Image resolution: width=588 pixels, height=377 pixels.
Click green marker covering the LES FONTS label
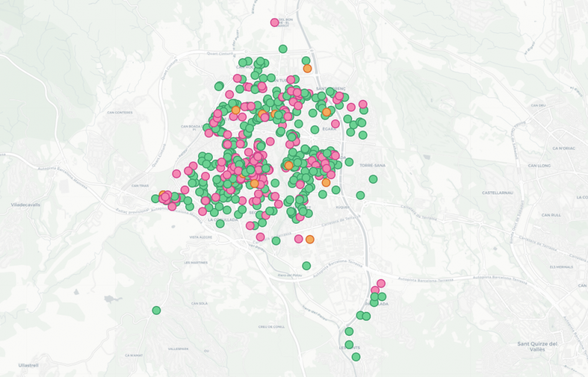point(349,345)
